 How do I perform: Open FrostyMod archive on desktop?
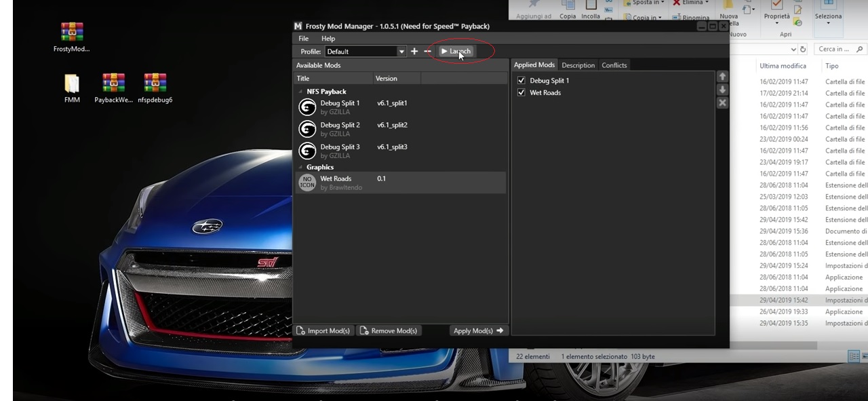tap(72, 32)
